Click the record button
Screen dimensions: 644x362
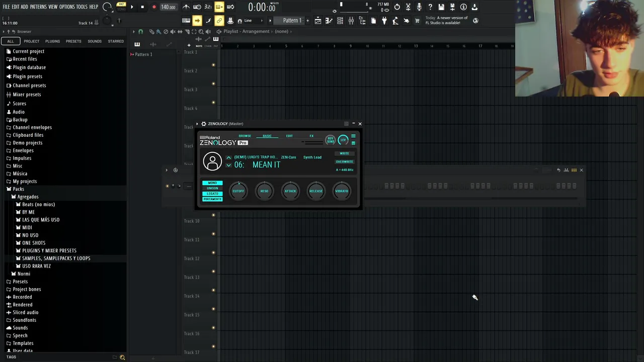[x=154, y=7]
